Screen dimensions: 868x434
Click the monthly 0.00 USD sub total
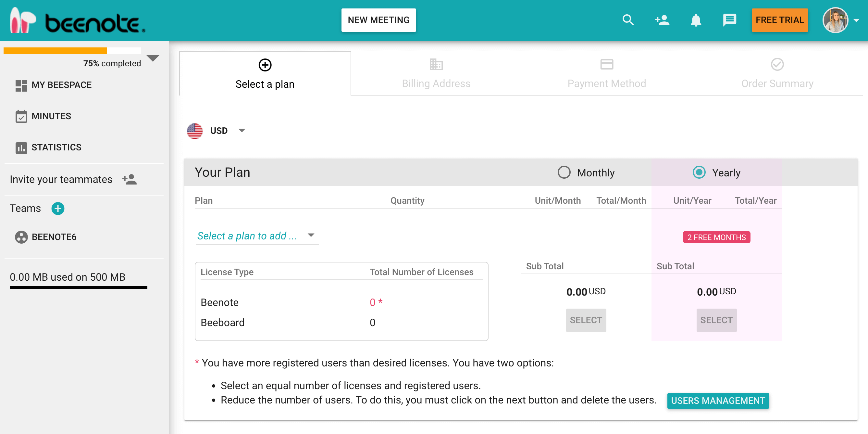coord(586,292)
